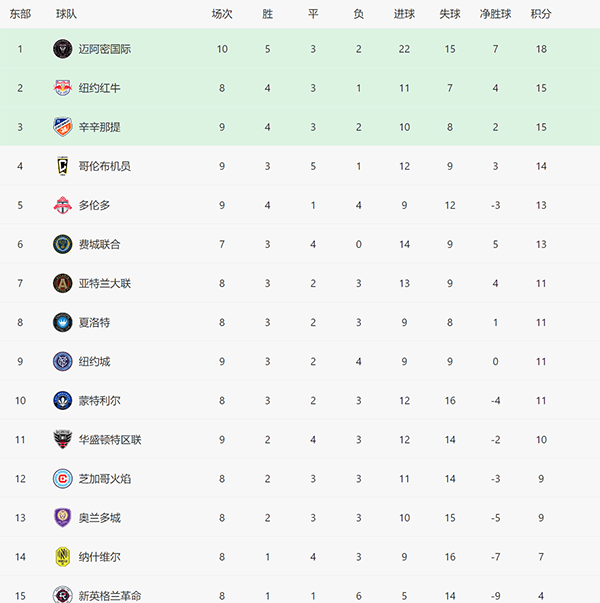Click the 净胜球 column header
Screen dimensions: 600x603
click(495, 14)
